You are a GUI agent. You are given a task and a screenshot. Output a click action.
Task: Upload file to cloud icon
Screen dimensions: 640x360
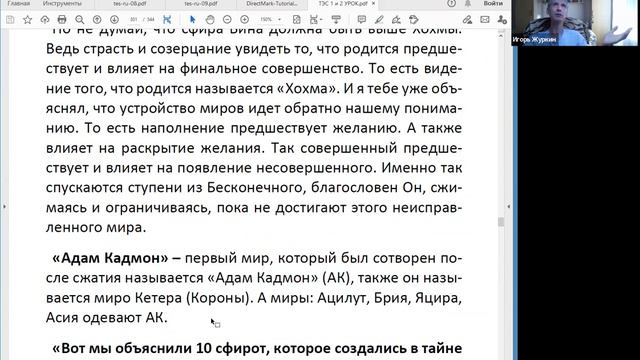click(44, 20)
